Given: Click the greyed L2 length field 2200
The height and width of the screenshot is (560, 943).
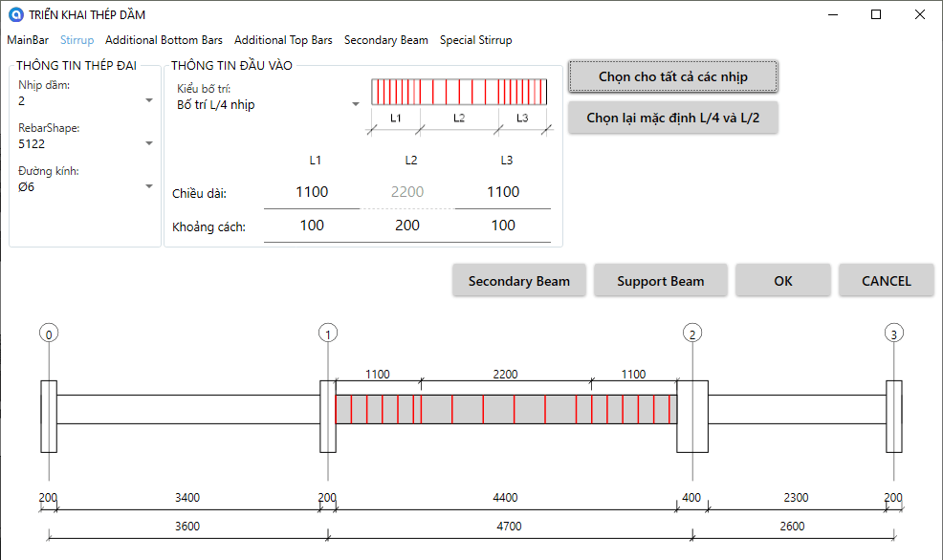Looking at the screenshot, I should point(407,192).
